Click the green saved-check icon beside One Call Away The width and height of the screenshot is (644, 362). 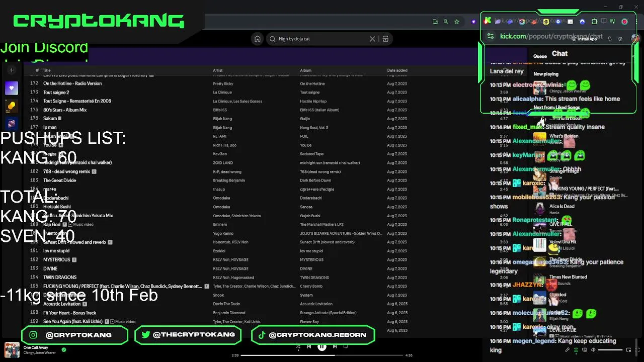coord(64,349)
